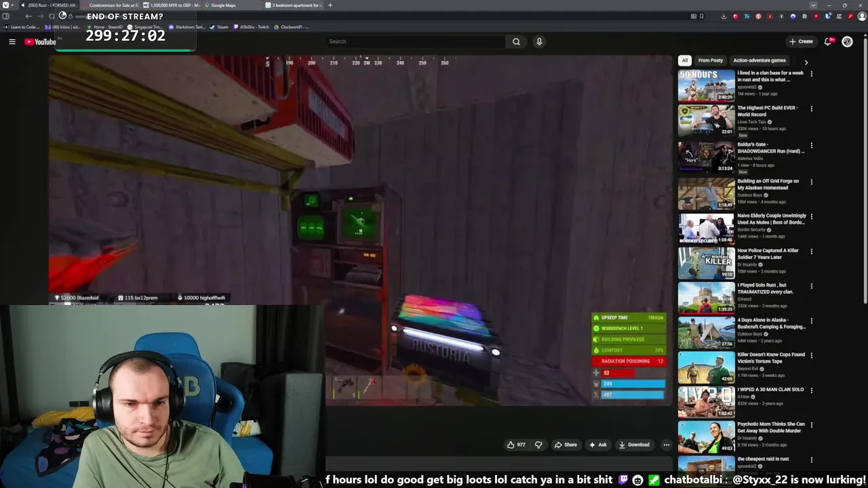Open options for 'I lived in a clan base' video
Viewport: 868px width, 488px height.
click(x=811, y=74)
